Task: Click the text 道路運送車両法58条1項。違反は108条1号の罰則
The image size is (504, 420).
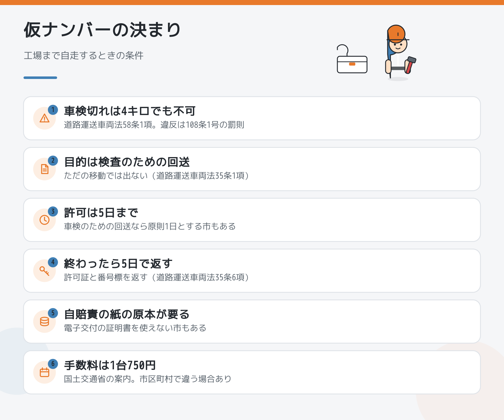Action: pyautogui.click(x=154, y=125)
